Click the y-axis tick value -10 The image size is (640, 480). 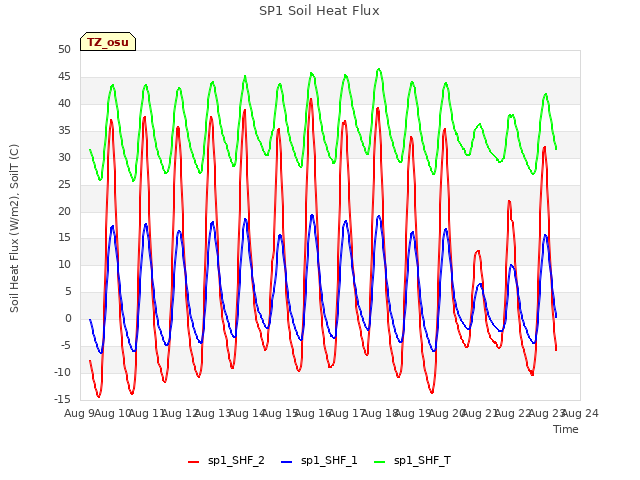tap(62, 372)
